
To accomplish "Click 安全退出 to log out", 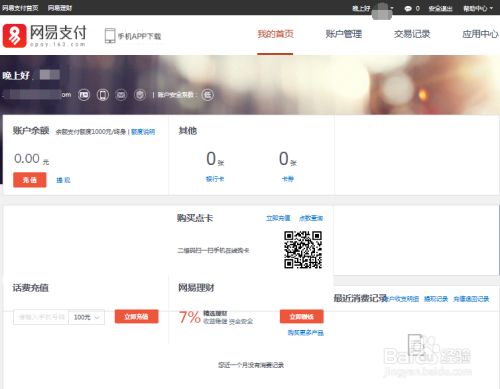I will point(440,9).
